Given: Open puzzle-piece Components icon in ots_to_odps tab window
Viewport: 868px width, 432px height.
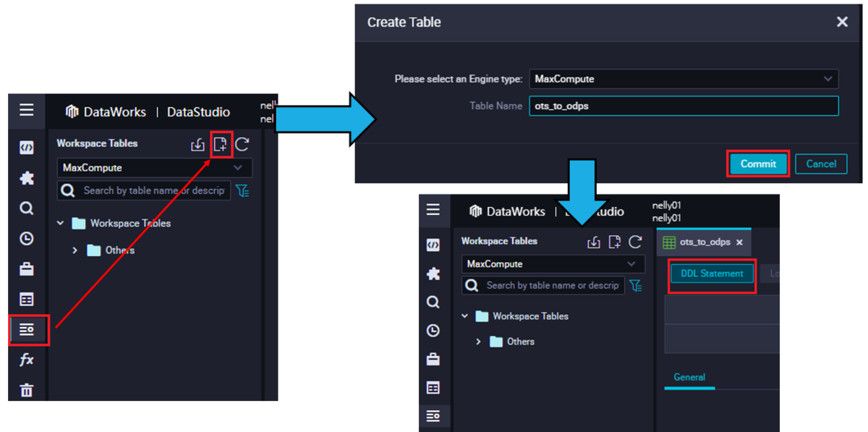Looking at the screenshot, I should (433, 274).
